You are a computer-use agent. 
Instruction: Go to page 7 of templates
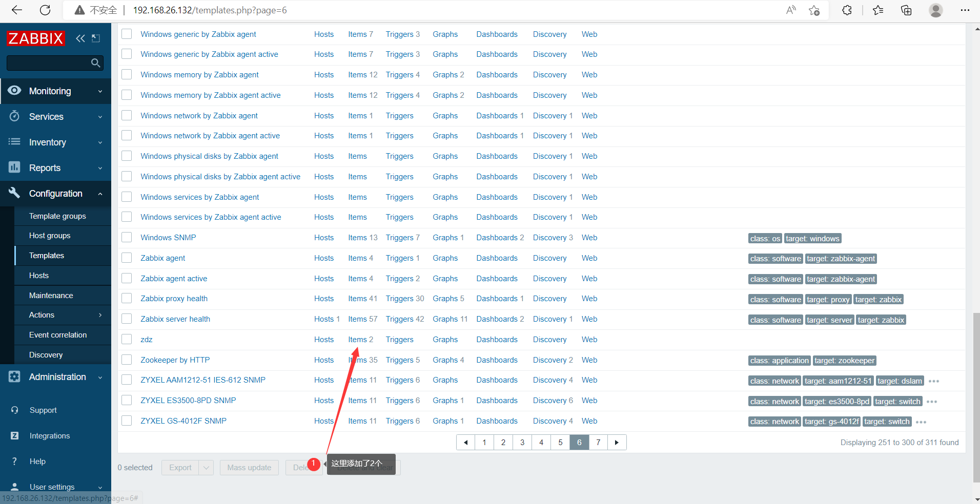598,443
